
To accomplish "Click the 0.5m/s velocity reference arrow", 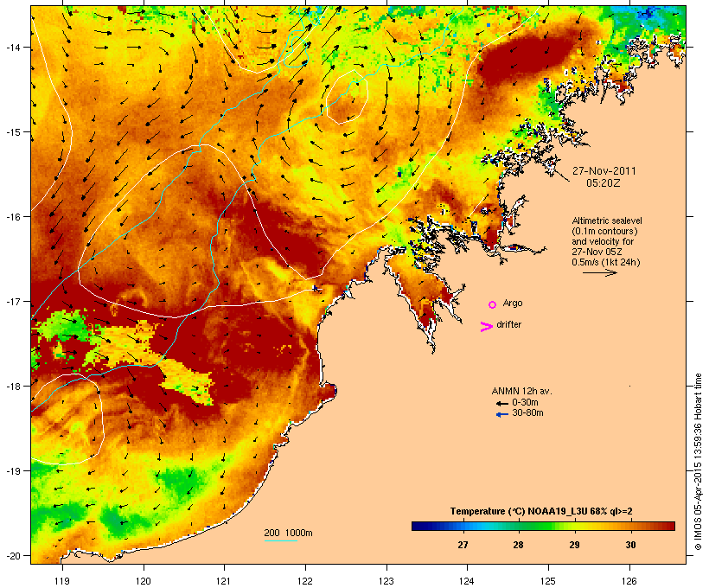I will click(x=599, y=272).
